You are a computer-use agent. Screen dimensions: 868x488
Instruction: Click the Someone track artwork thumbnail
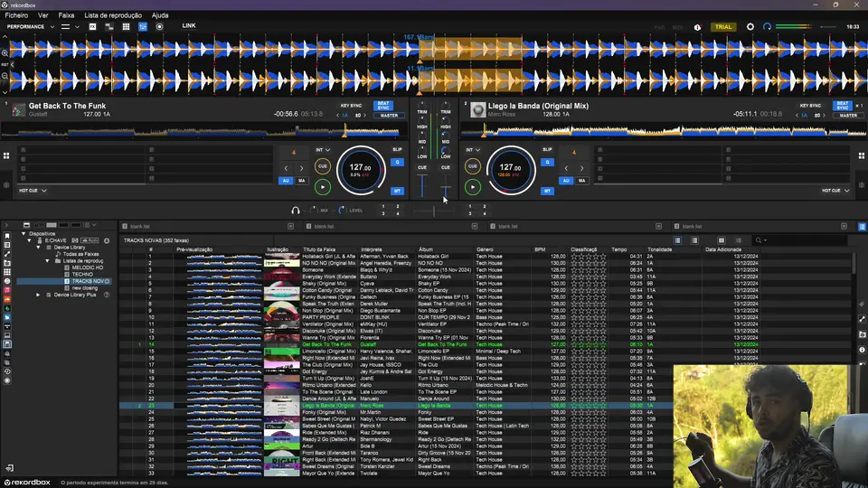(x=282, y=270)
